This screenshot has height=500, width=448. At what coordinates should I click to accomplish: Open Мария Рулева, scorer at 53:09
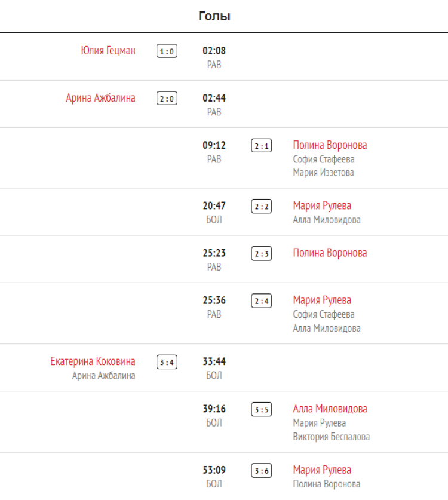[322, 470]
